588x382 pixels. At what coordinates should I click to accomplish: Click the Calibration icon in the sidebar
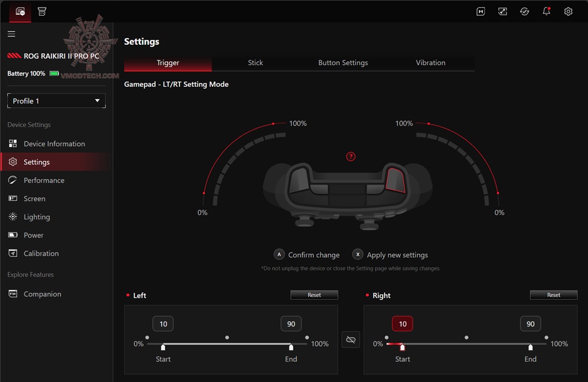(13, 253)
